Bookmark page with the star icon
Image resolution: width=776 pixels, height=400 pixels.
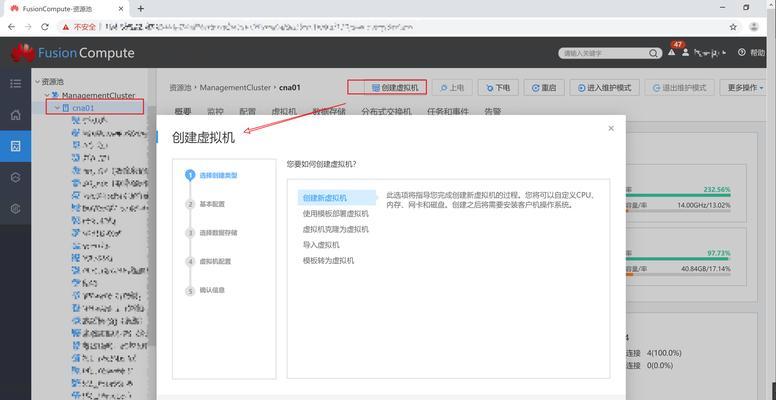[x=733, y=27]
